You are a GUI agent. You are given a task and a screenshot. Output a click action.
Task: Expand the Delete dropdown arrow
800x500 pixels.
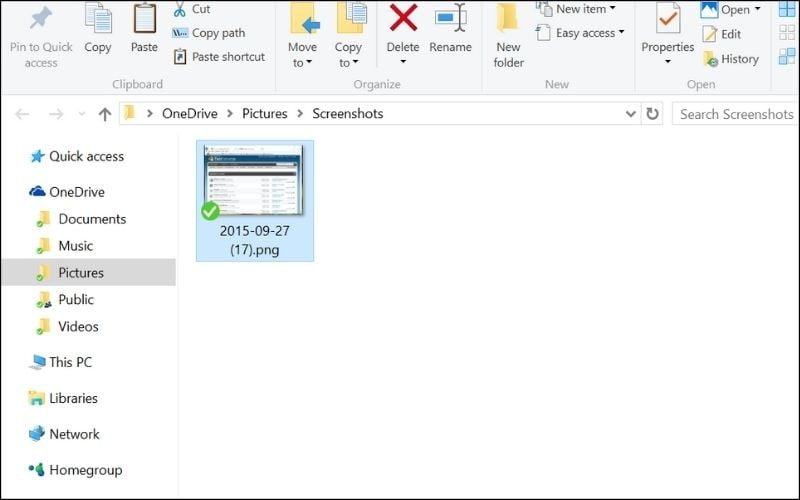pos(403,62)
